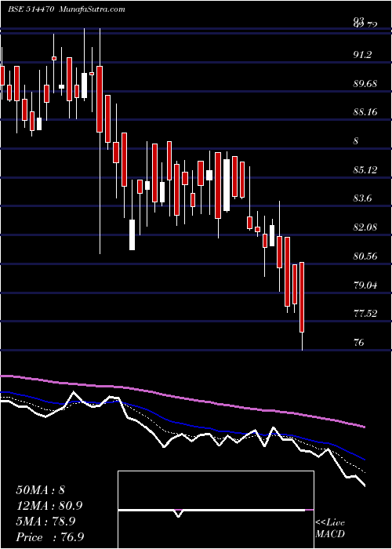392x549 pixels.
Task: Click the 88.16 price axis label
Action: (x=366, y=112)
